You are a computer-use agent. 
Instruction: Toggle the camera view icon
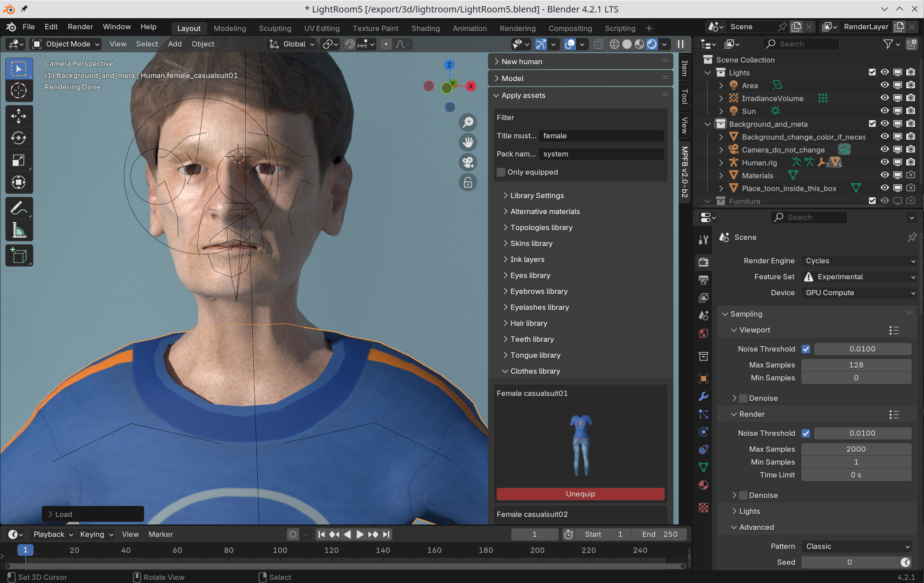(468, 162)
